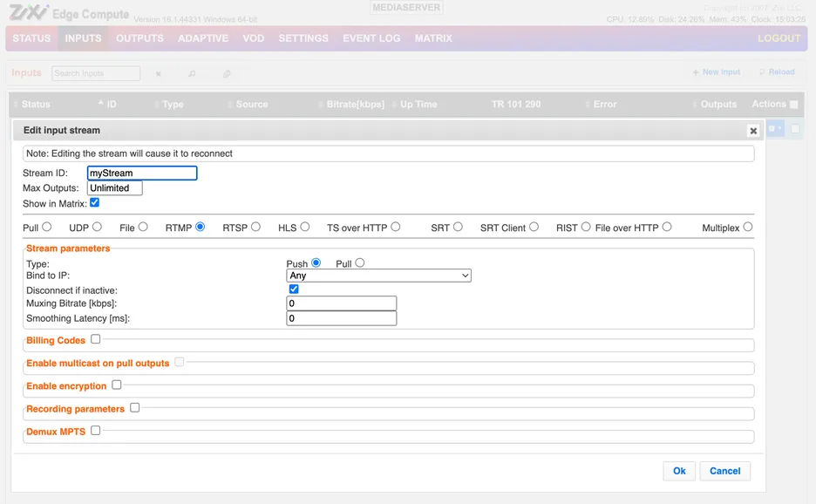
Task: Confirm the dialog with Ok
Action: coord(679,471)
